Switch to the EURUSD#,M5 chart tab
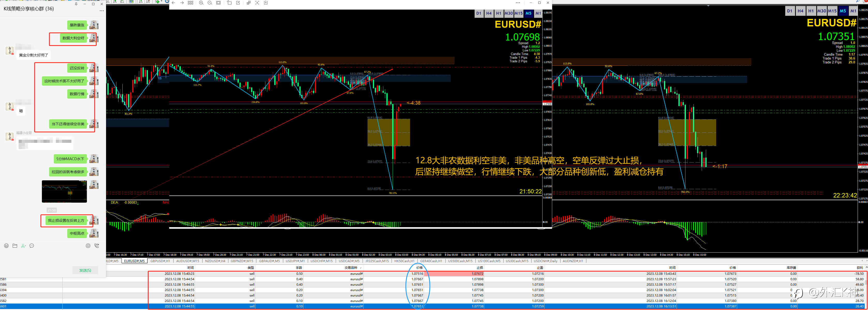The width and height of the screenshot is (868, 310). (134, 261)
